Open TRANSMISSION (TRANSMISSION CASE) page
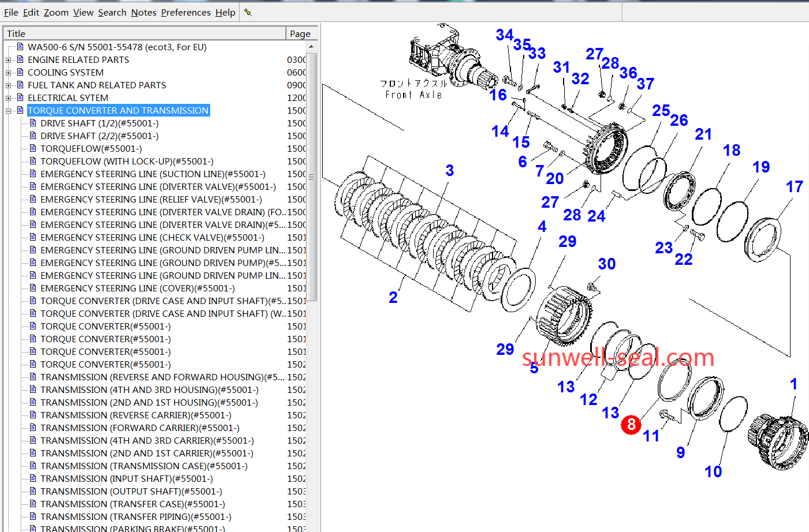 [x=144, y=466]
